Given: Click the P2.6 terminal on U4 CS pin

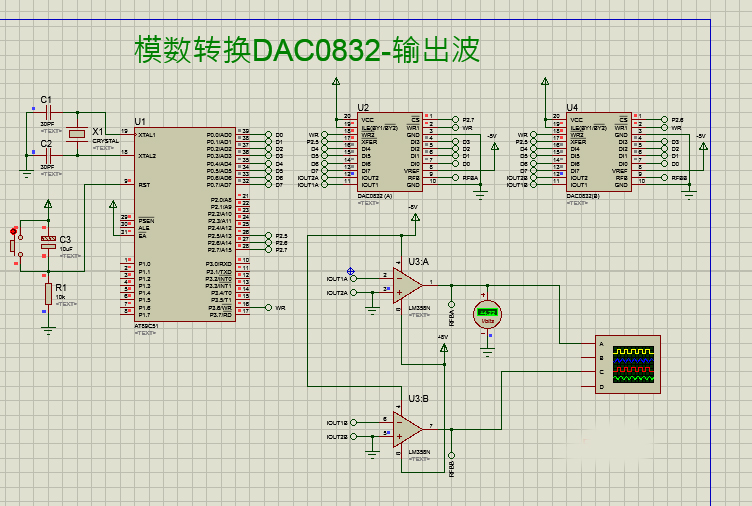Looking at the screenshot, I should click(664, 119).
